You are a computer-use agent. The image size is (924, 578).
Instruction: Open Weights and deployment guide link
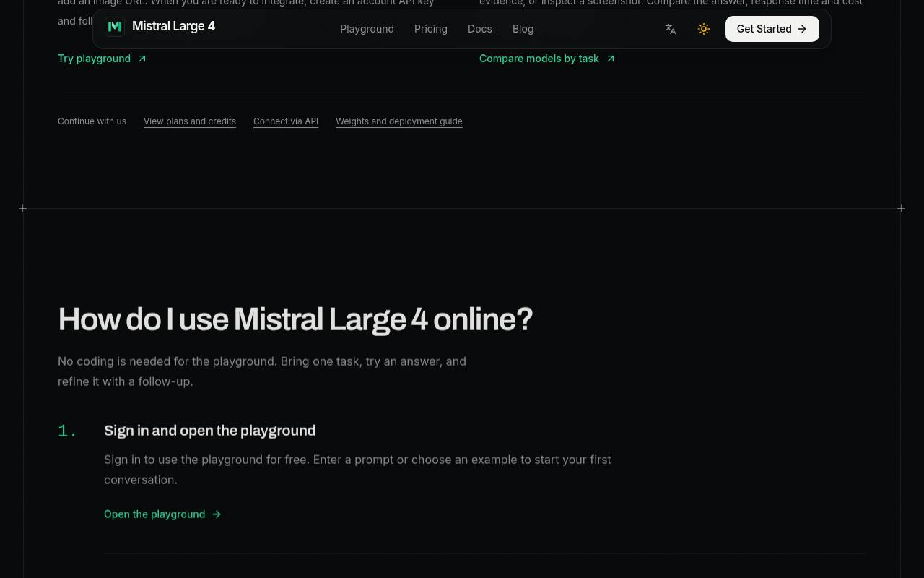point(399,121)
